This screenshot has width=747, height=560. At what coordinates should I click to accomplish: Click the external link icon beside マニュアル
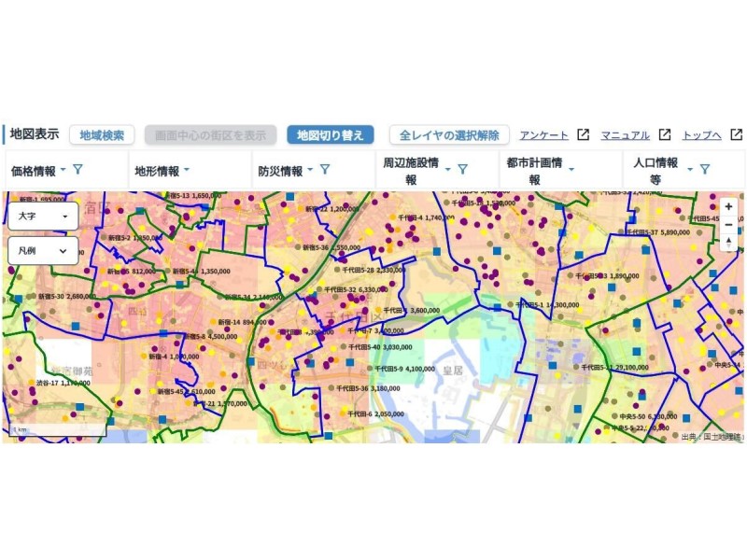[x=665, y=134]
